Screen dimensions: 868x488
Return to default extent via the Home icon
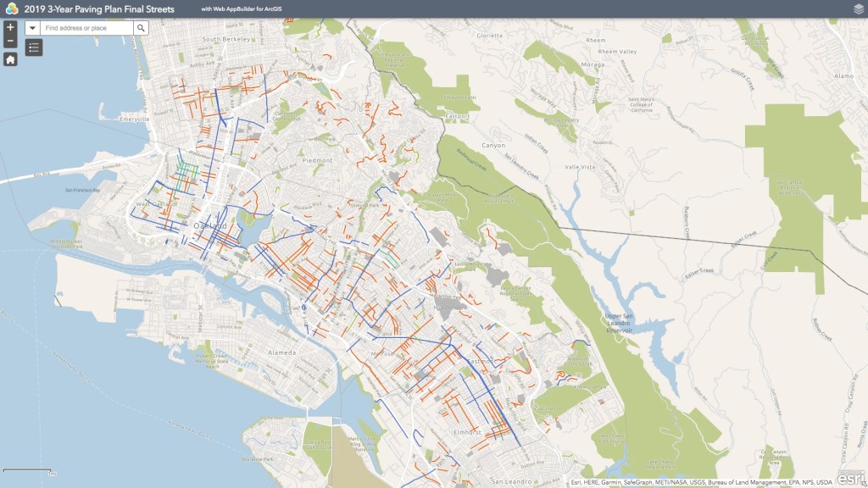tap(9, 60)
